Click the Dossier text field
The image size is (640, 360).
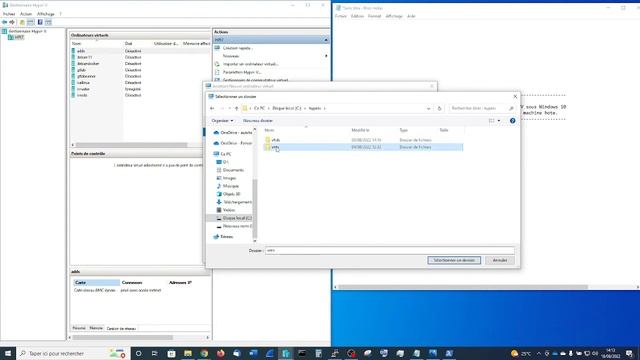(x=389, y=251)
